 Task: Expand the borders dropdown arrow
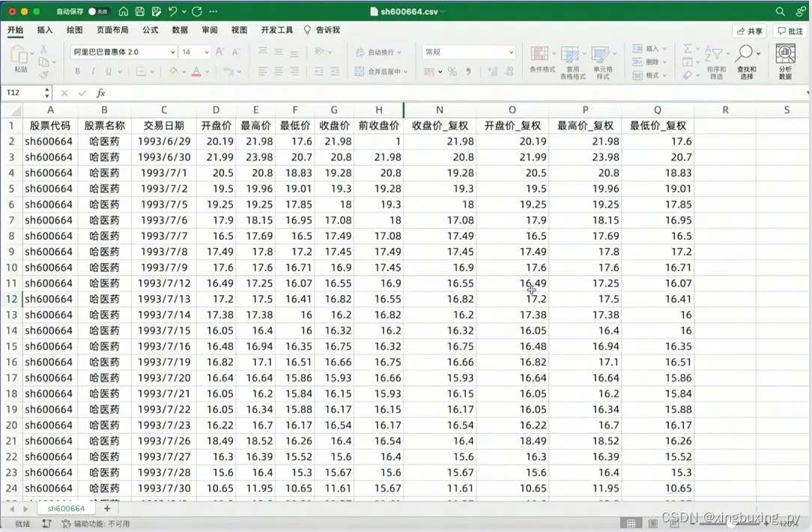[152, 72]
